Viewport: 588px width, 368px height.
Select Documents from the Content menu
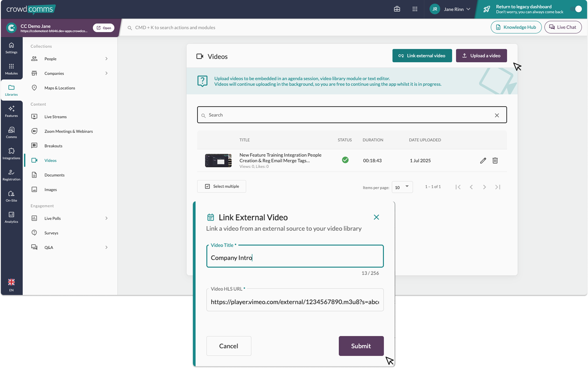click(x=54, y=175)
